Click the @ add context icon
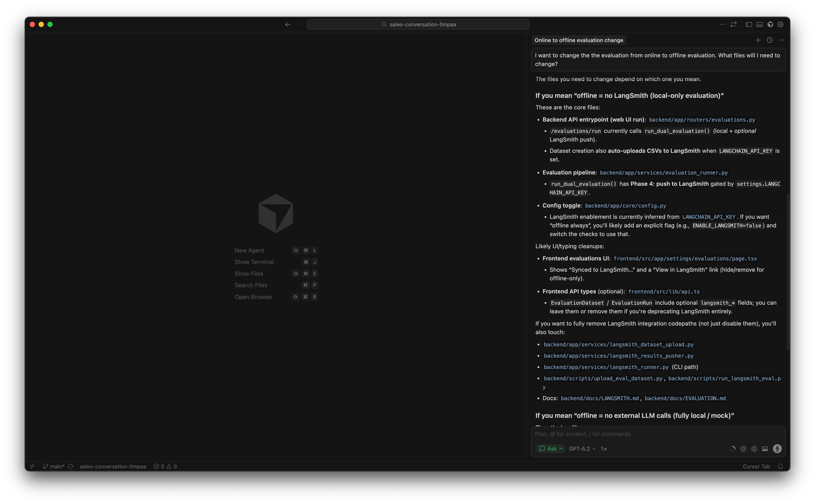The image size is (815, 504). [743, 449]
